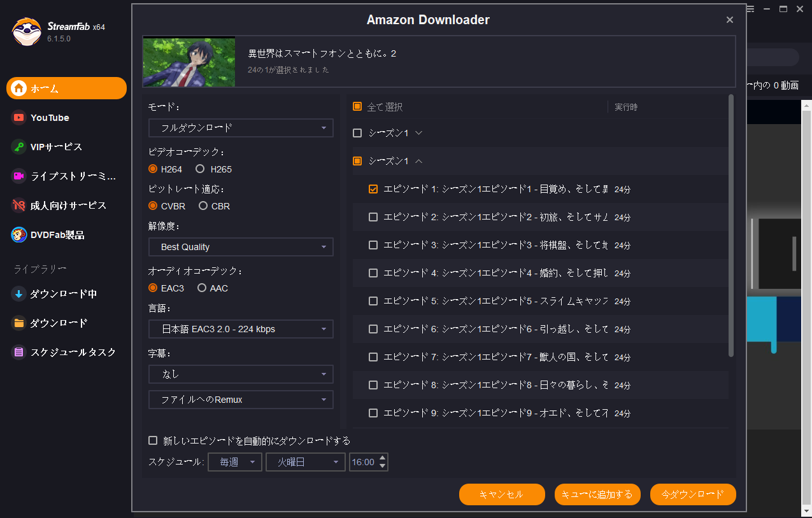Click the 今ダウンロード button
Viewport: 812px width, 518px height.
click(x=693, y=494)
